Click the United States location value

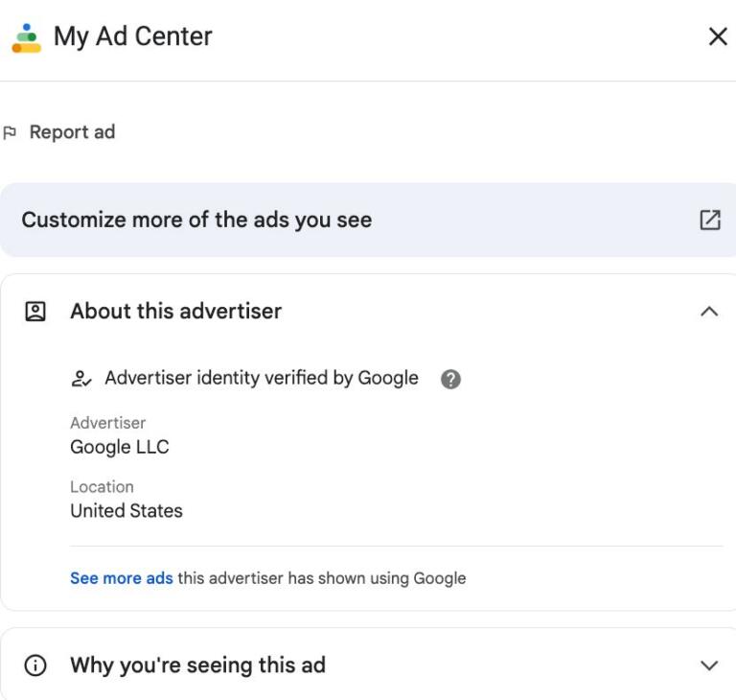(x=126, y=511)
